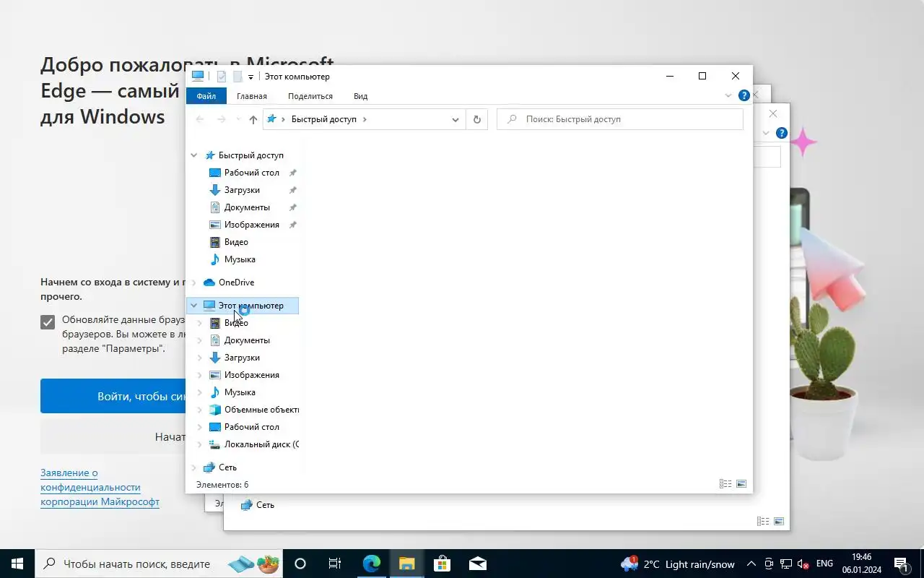Viewport: 924px width, 578px height.
Task: Open Help in the background Explorer window
Action: 781,134
